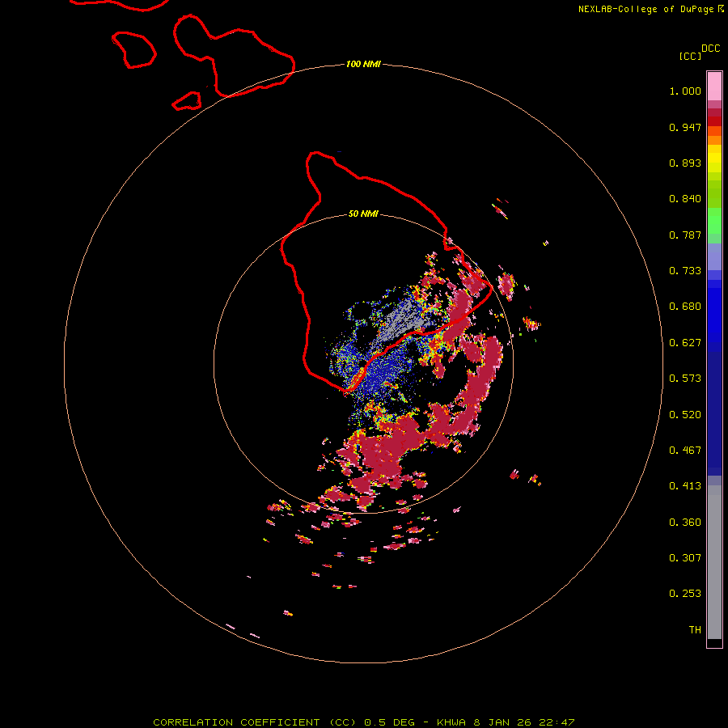This screenshot has height=728, width=728.
Task: Click the [CC] units label
Action: coord(690,56)
